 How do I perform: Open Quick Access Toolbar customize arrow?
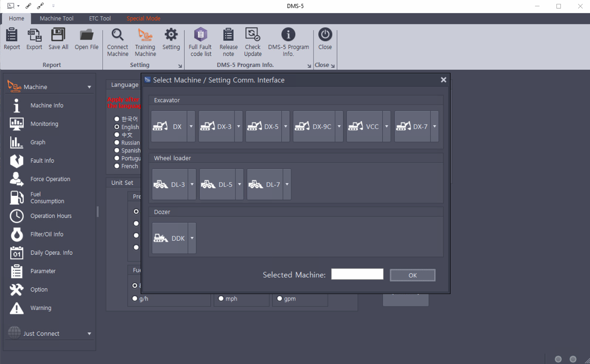tap(53, 6)
